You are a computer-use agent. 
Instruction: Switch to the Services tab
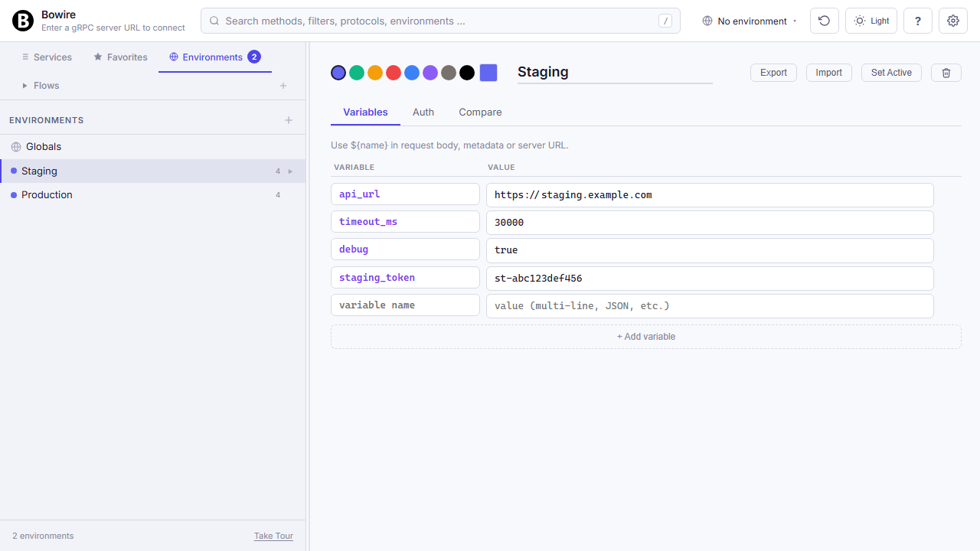point(47,57)
